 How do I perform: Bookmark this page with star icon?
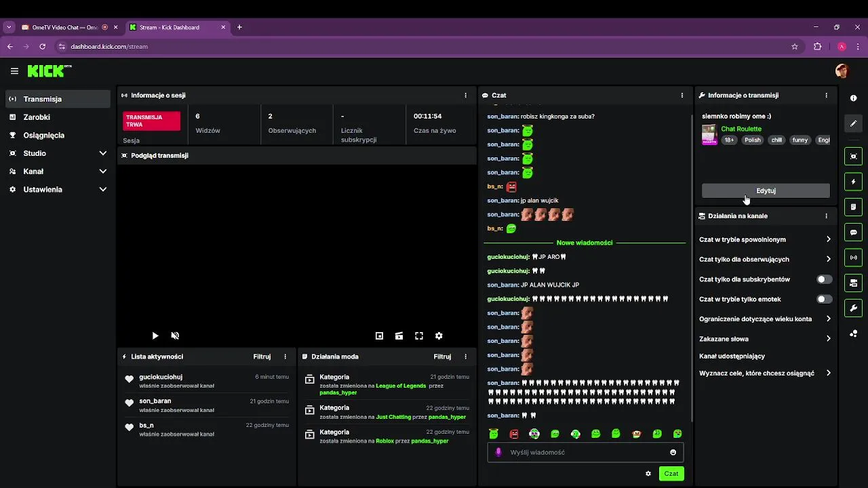[795, 47]
